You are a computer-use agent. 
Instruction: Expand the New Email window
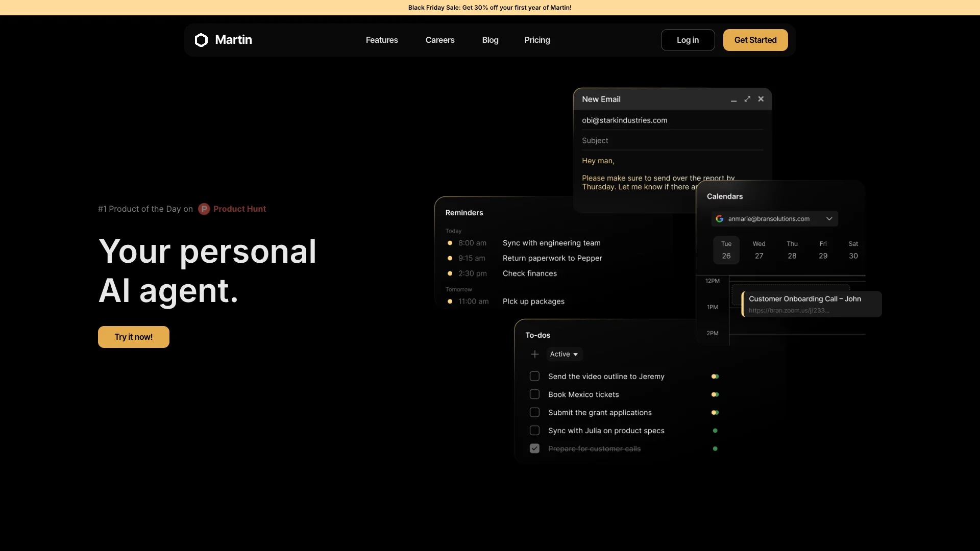click(747, 99)
